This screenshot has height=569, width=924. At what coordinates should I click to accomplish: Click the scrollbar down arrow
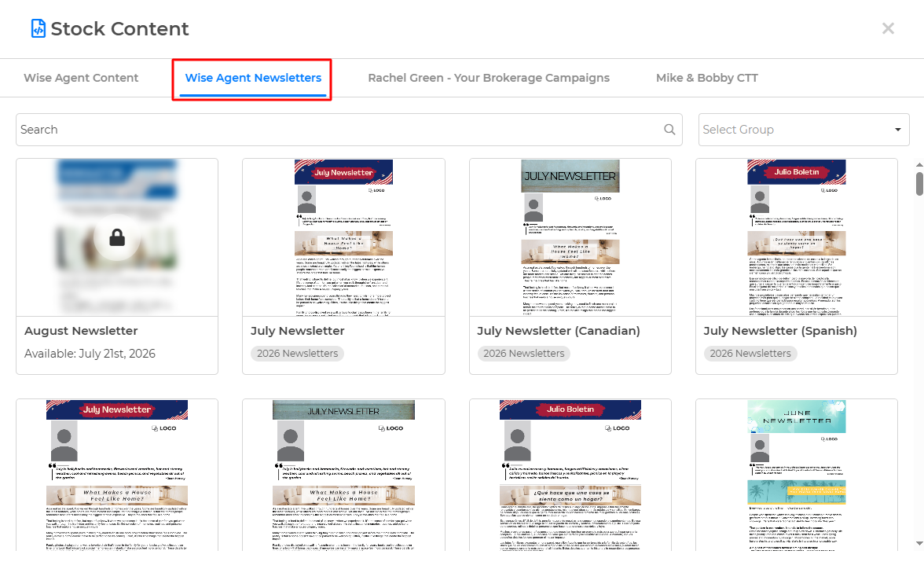919,544
